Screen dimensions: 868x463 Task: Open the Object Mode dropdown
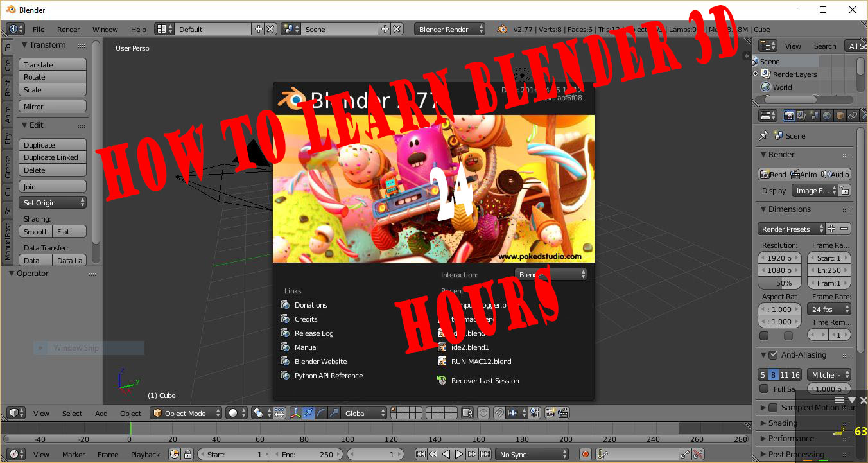pos(186,413)
